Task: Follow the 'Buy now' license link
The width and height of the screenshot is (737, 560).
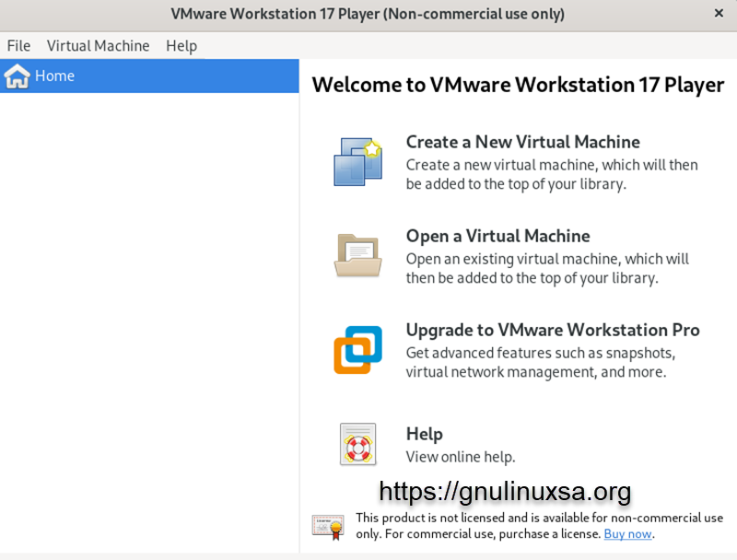Action: [x=627, y=534]
